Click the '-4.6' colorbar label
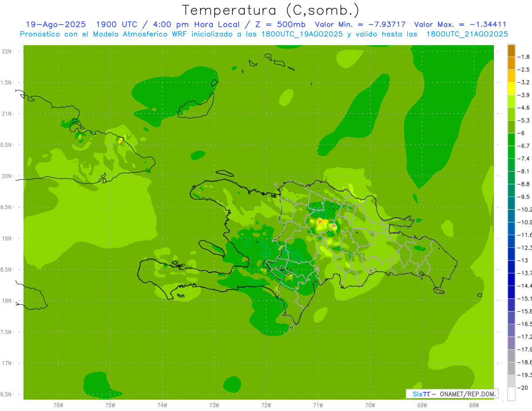 (524, 108)
